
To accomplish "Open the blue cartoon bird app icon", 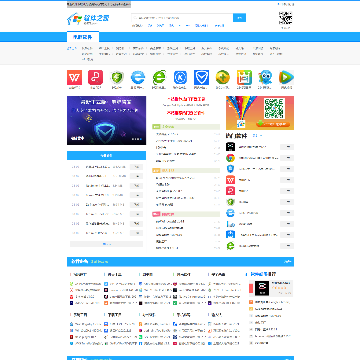I will click(265, 77).
